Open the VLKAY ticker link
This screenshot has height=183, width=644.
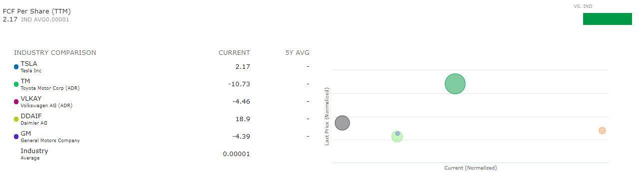coord(31,99)
